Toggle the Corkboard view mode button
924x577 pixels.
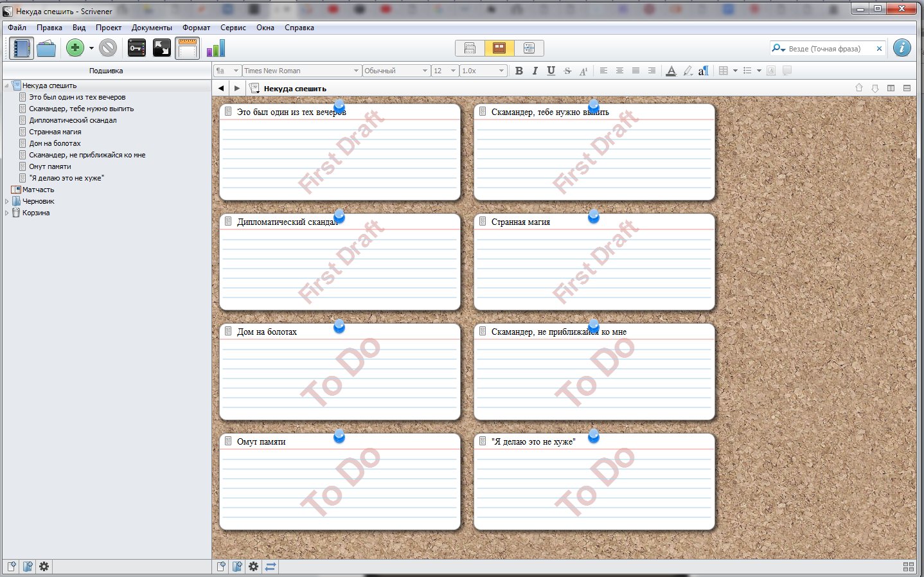tap(499, 48)
